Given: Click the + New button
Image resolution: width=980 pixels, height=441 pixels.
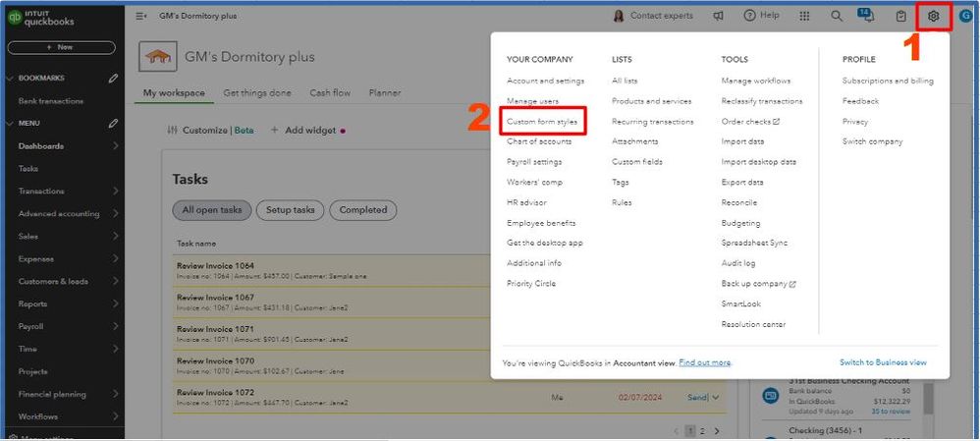Looking at the screenshot, I should point(61,47).
